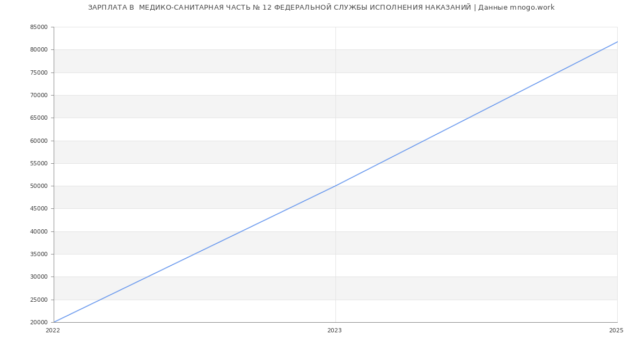
Task: Select the 30000 y-axis label
Action: click(x=39, y=277)
